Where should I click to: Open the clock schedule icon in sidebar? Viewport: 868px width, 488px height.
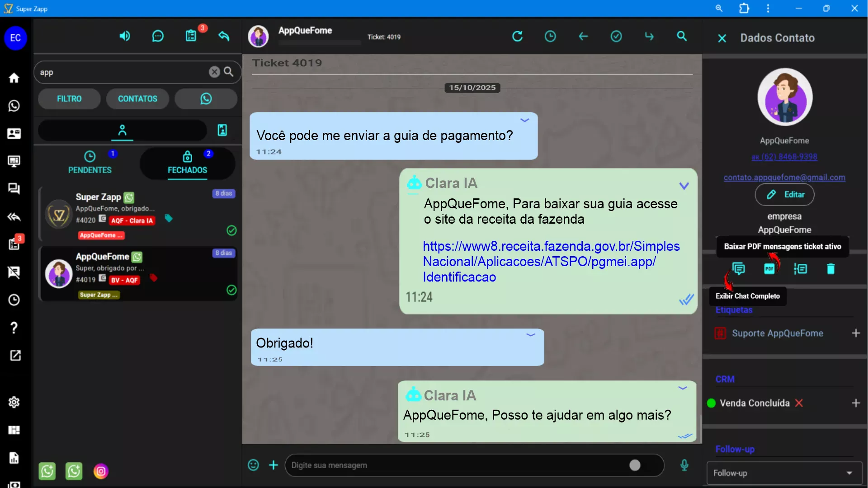[14, 300]
